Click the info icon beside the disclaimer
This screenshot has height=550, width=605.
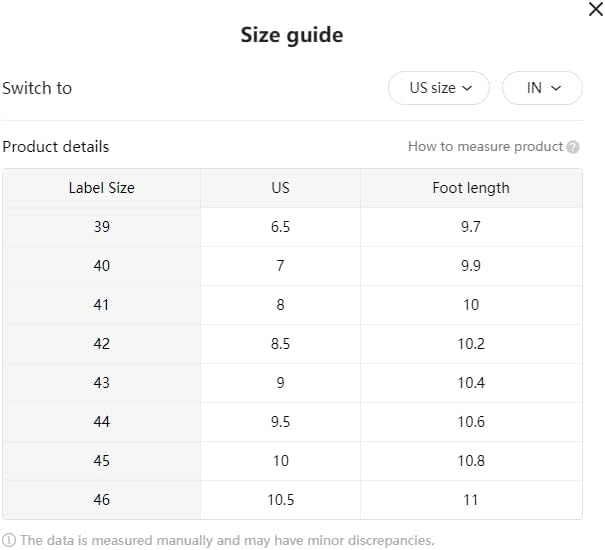(x=9, y=540)
